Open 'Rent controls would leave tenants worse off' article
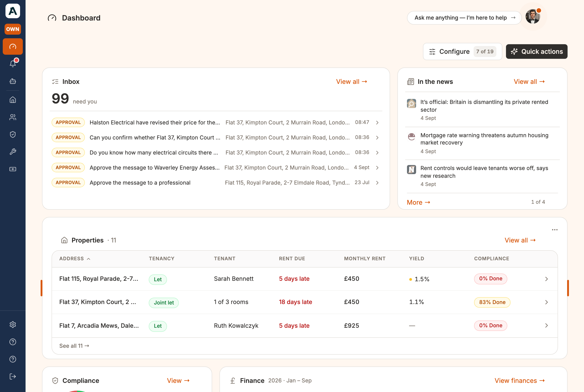The image size is (584, 392). click(484, 172)
